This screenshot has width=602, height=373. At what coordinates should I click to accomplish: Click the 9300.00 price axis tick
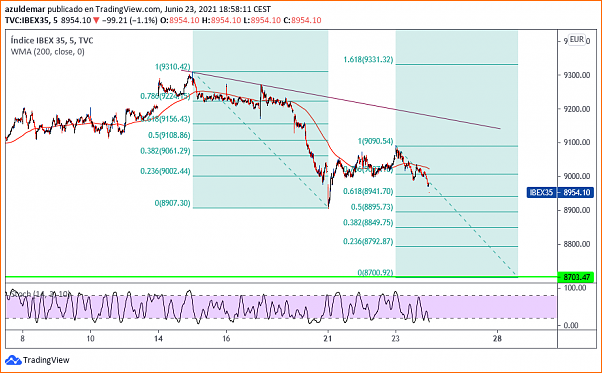pos(577,75)
